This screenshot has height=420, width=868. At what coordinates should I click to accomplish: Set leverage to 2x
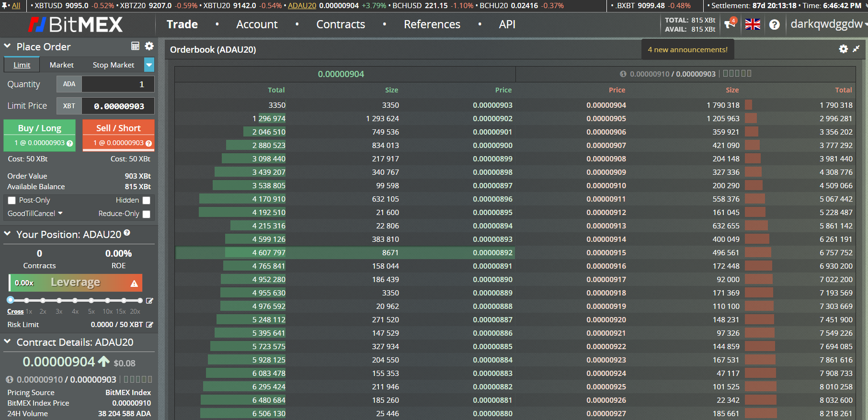pyautogui.click(x=43, y=311)
